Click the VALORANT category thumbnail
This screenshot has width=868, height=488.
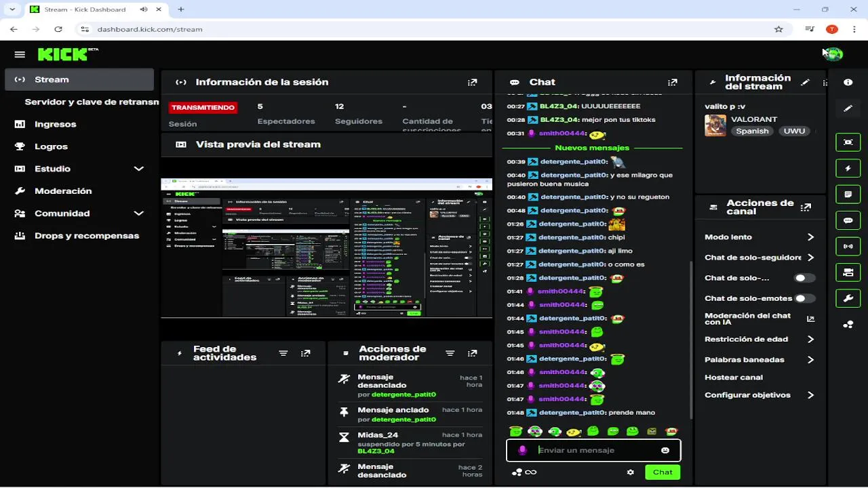[x=715, y=125]
